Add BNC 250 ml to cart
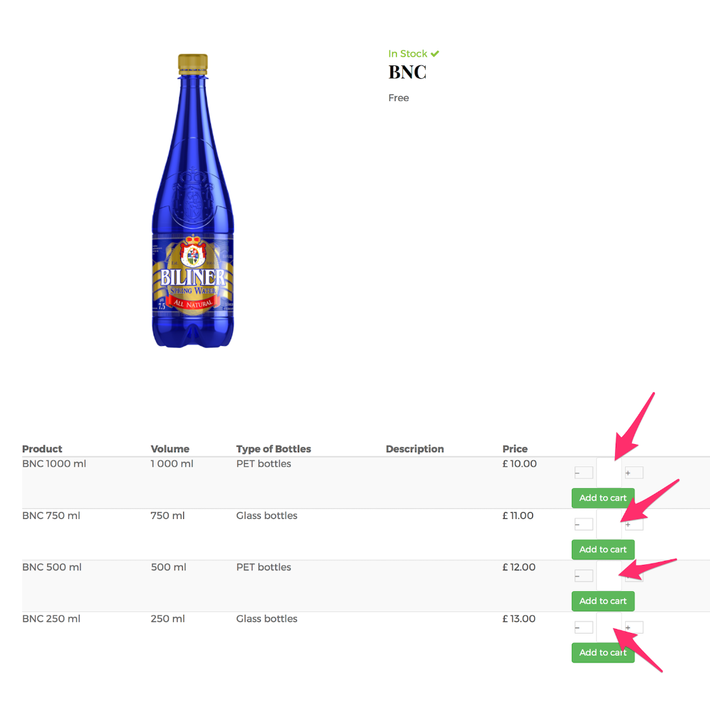The width and height of the screenshot is (710, 728). point(603,653)
